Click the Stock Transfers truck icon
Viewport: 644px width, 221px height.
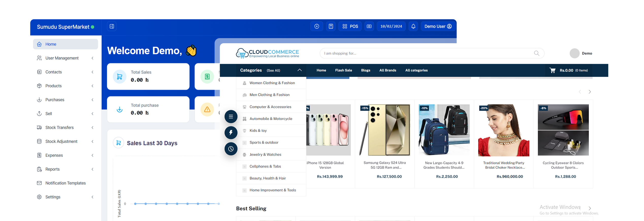point(39,127)
